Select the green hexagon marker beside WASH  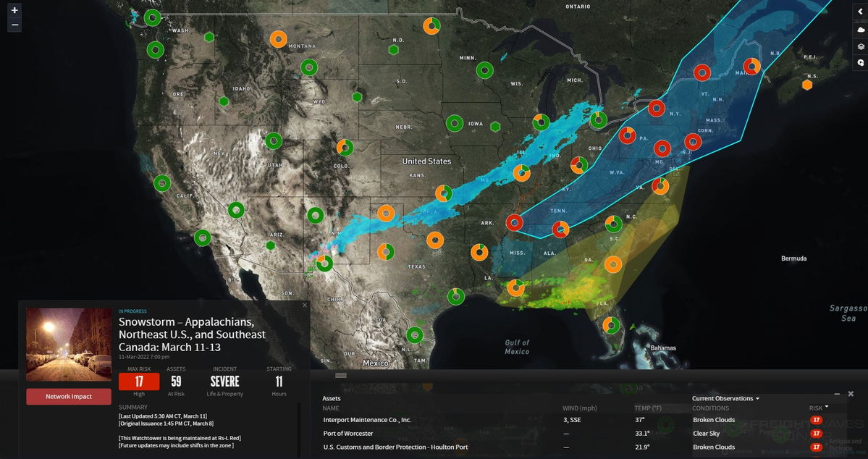coord(208,37)
